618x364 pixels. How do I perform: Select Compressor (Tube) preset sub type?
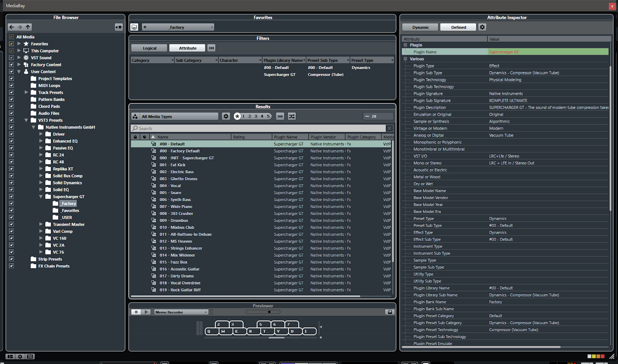326,74
